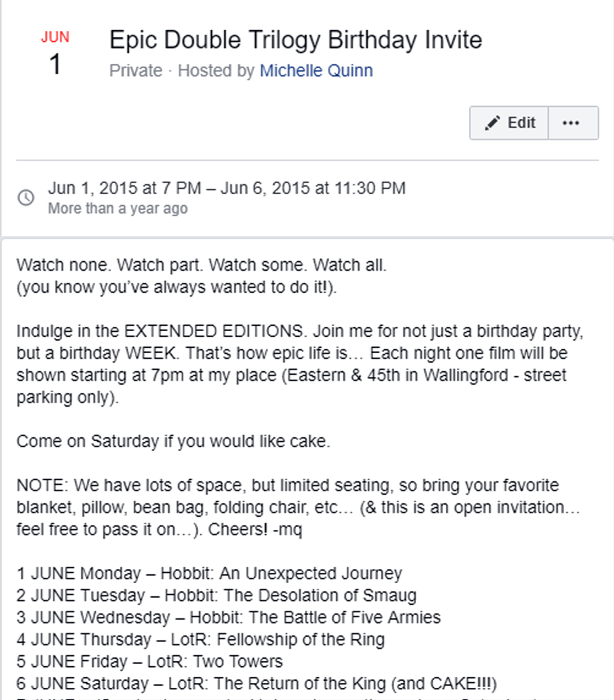Click the 'More than a year ago' text
614x700 pixels.
pyautogui.click(x=118, y=209)
